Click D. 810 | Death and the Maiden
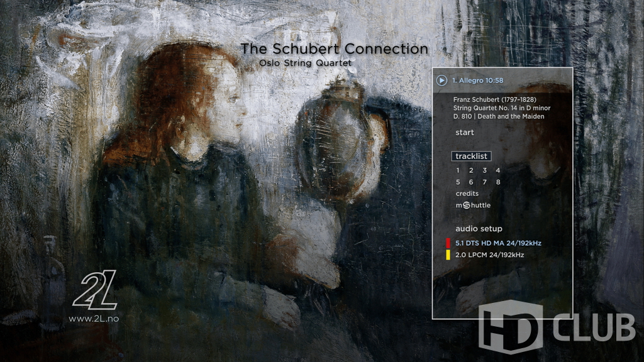The image size is (644, 362). coord(499,116)
